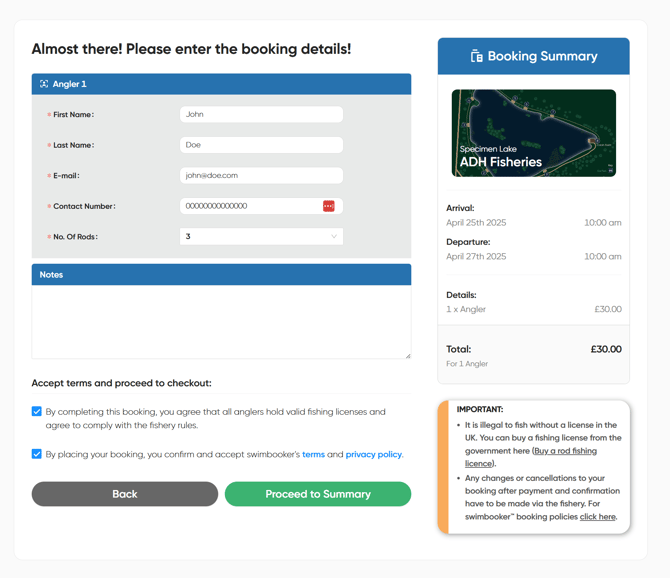Image resolution: width=670 pixels, height=578 pixels.
Task: Open booking policies click here link
Action: [597, 517]
